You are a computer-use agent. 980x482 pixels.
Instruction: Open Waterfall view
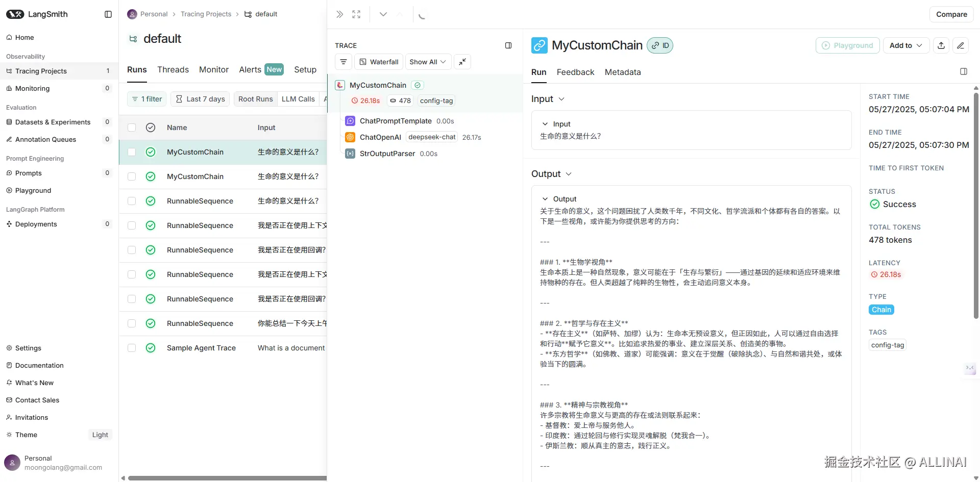tap(379, 62)
